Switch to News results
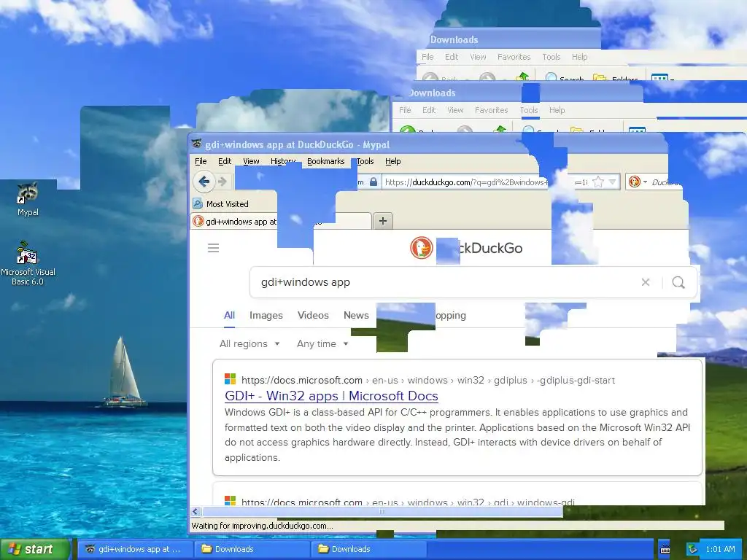Screen dimensions: 747x560 [356, 315]
